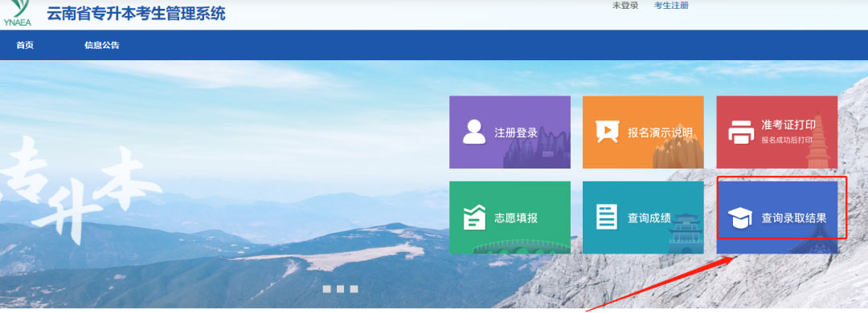Screen dimensions: 868x313
Task: Open the 注册登录 tile label
Action: click(516, 132)
